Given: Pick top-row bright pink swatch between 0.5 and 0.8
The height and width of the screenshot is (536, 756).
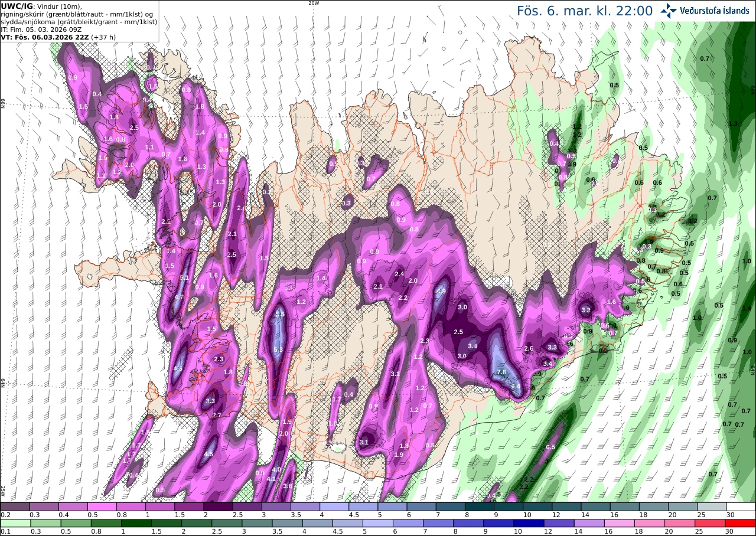Looking at the screenshot, I should [x=102, y=506].
